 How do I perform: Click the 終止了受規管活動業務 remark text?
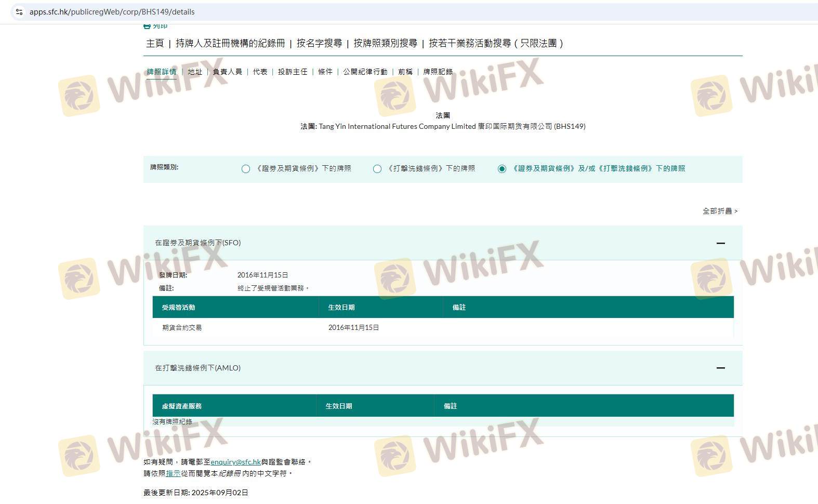tap(273, 288)
